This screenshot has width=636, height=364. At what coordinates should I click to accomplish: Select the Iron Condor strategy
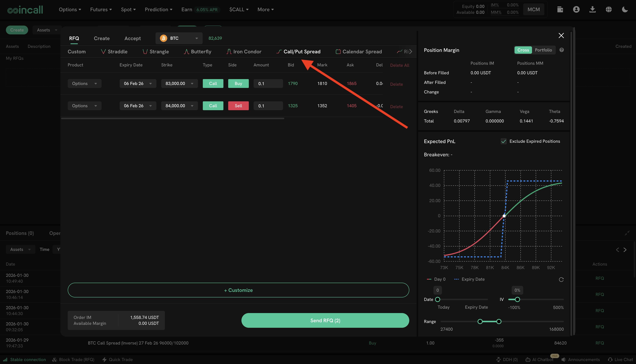coord(244,52)
